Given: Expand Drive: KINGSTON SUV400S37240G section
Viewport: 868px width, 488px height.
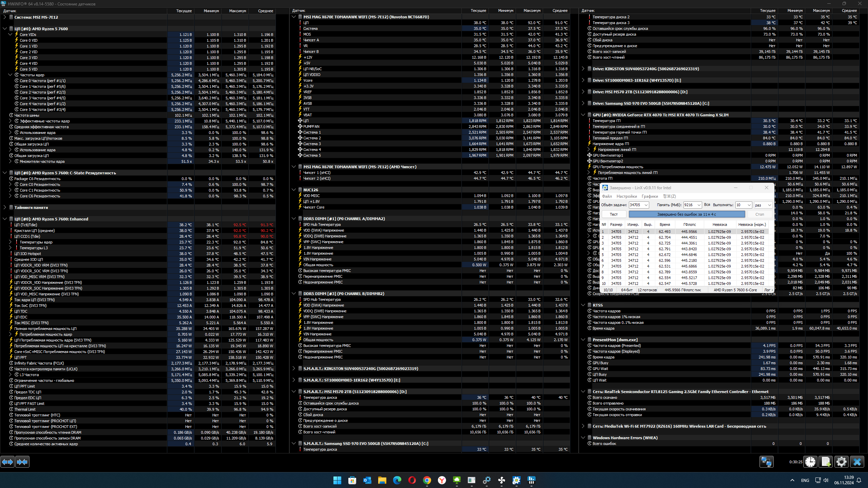Looking at the screenshot, I should (x=583, y=69).
